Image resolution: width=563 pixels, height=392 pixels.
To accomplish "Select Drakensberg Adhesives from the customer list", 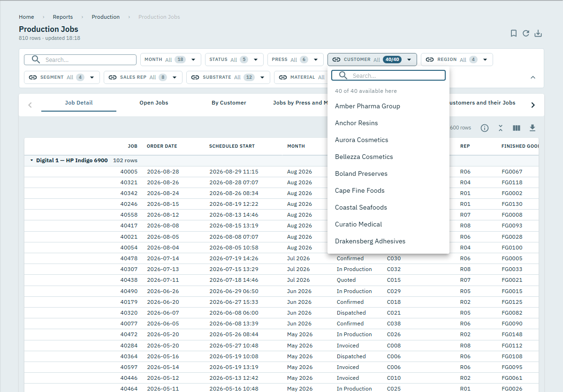I will [388, 241].
